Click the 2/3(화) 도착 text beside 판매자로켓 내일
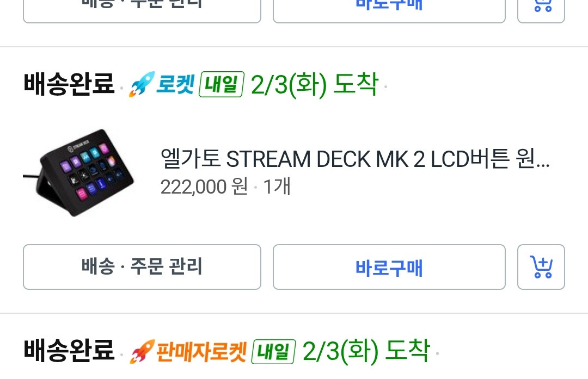Image resolution: width=588 pixels, height=379 pixels. pyautogui.click(x=366, y=351)
